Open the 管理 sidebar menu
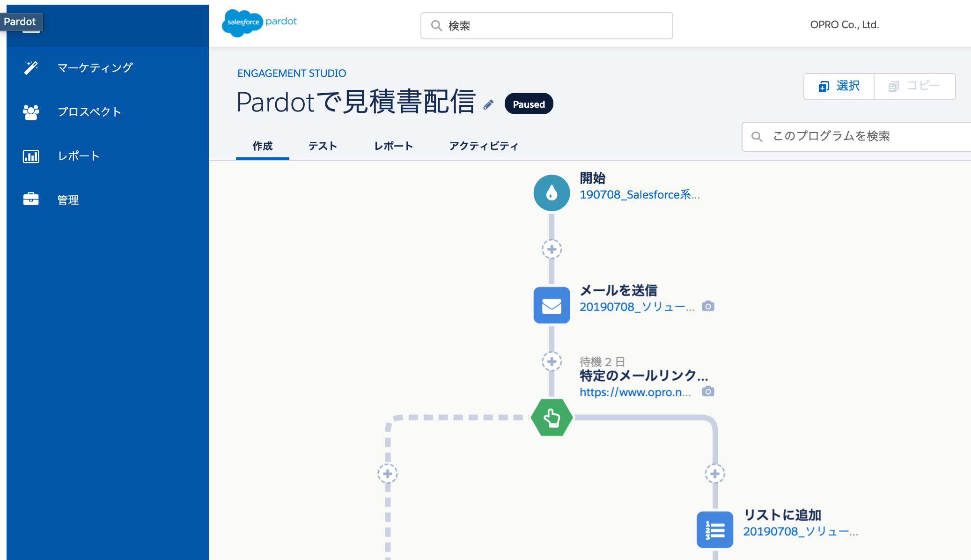The width and height of the screenshot is (971, 560). pos(68,200)
